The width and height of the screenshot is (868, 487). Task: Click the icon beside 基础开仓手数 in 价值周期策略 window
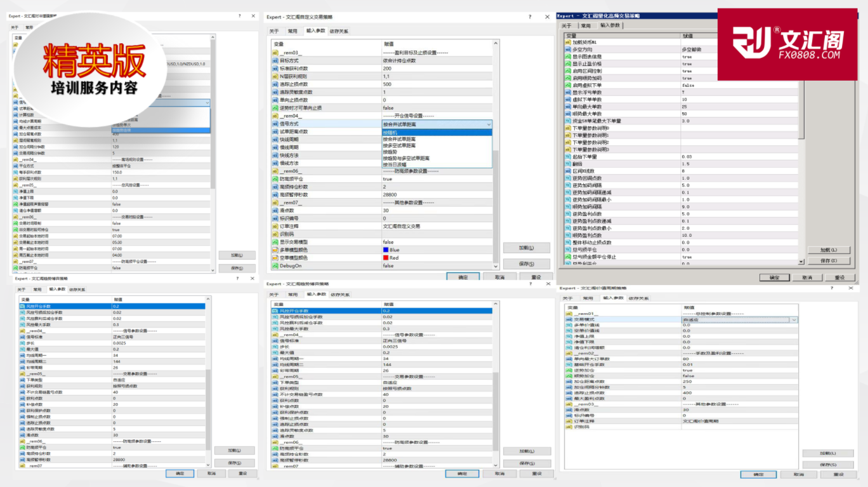pos(568,364)
